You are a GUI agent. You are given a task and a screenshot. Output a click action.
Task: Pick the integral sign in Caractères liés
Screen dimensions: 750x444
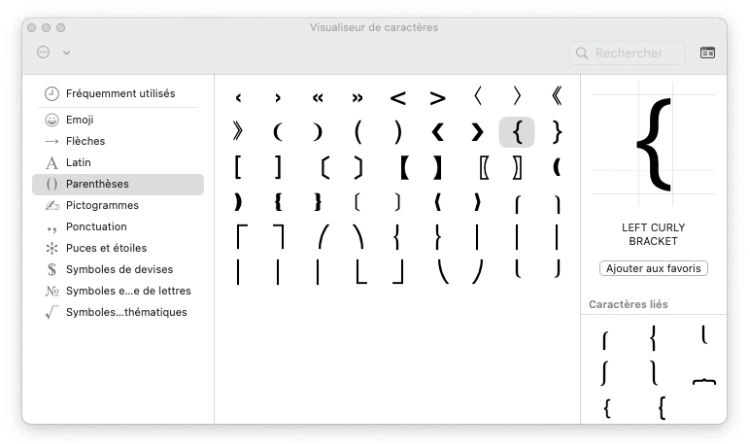(x=604, y=373)
